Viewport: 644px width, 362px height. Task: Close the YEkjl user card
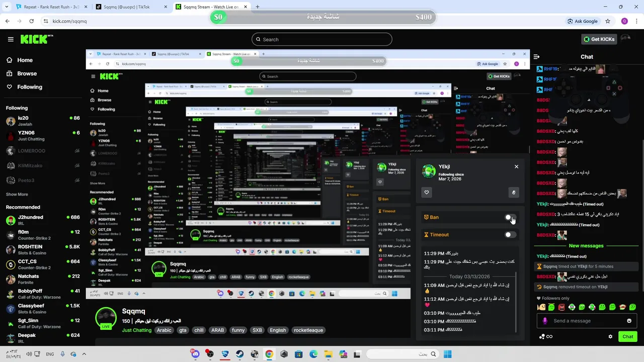point(516,166)
